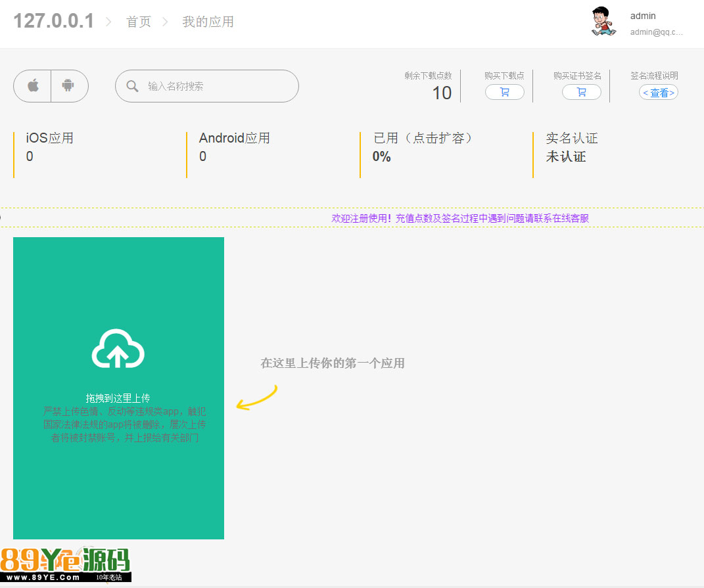This screenshot has height=588, width=704.
Task: Open 实名认证 未认证 verification status
Action: tap(571, 147)
